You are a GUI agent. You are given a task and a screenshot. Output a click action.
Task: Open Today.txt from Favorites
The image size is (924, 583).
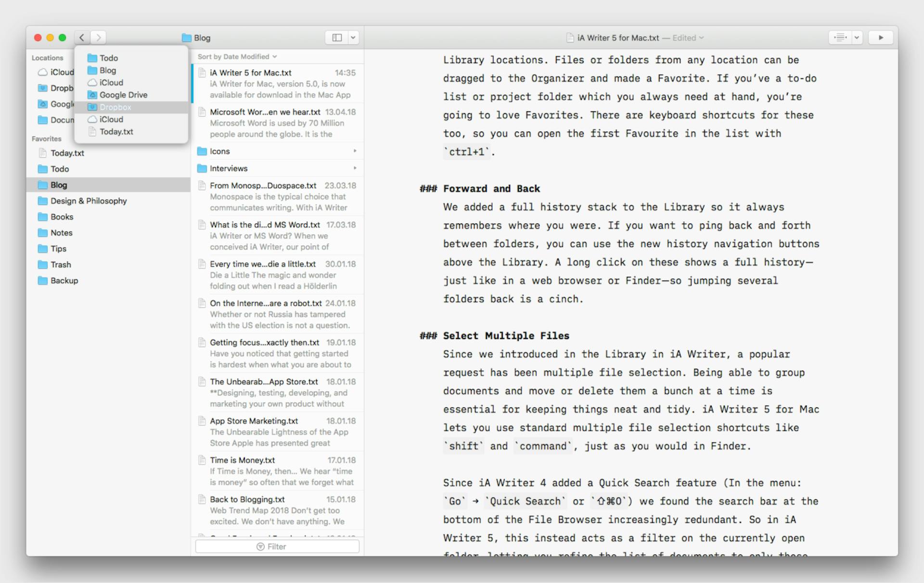(67, 153)
